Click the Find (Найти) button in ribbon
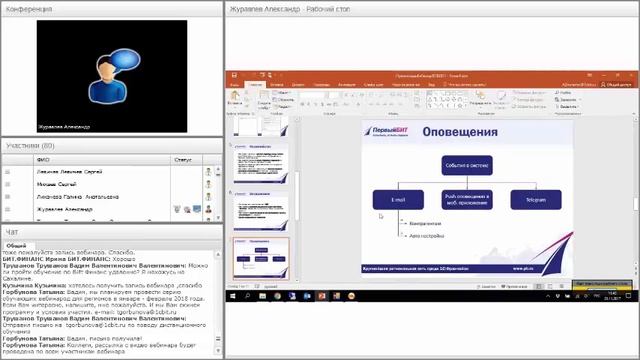Viewport: 640px width, 360px height. (x=563, y=93)
